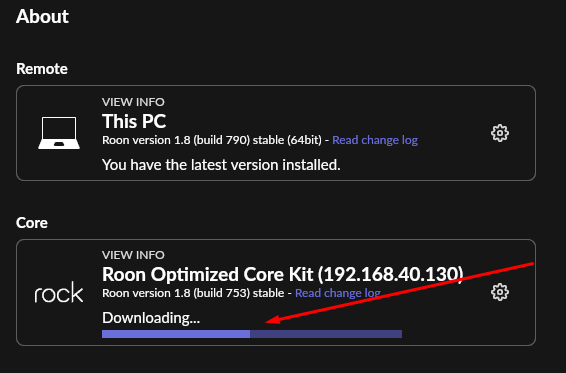566x373 pixels.
Task: Open settings gear for Roon Optimized Core Kit
Action: pyautogui.click(x=500, y=292)
